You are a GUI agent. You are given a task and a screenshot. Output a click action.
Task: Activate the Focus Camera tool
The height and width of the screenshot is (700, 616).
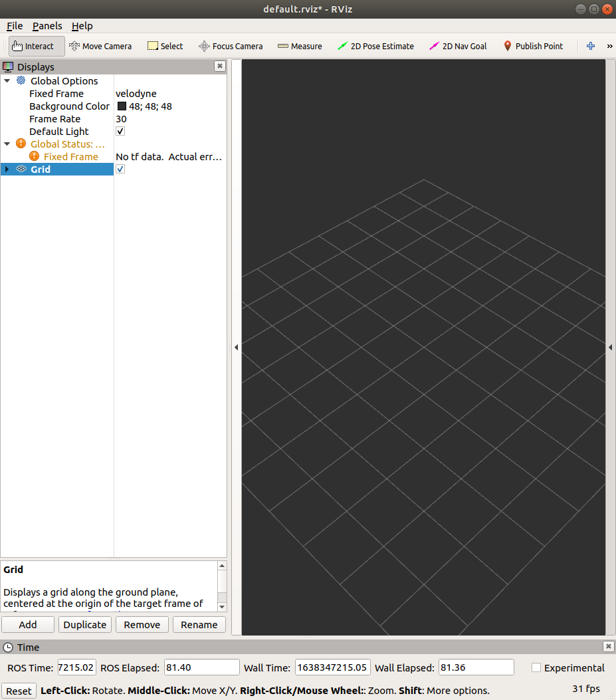tap(231, 46)
